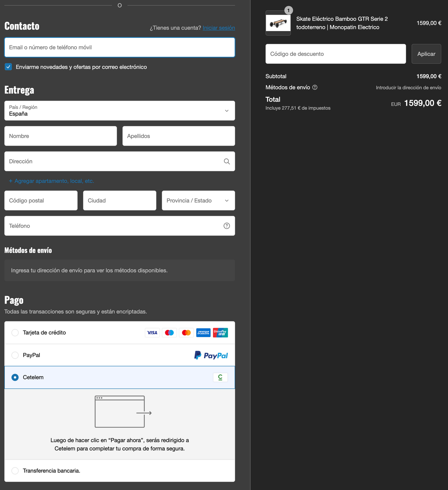Click the Mastercard logo icon

point(186,333)
